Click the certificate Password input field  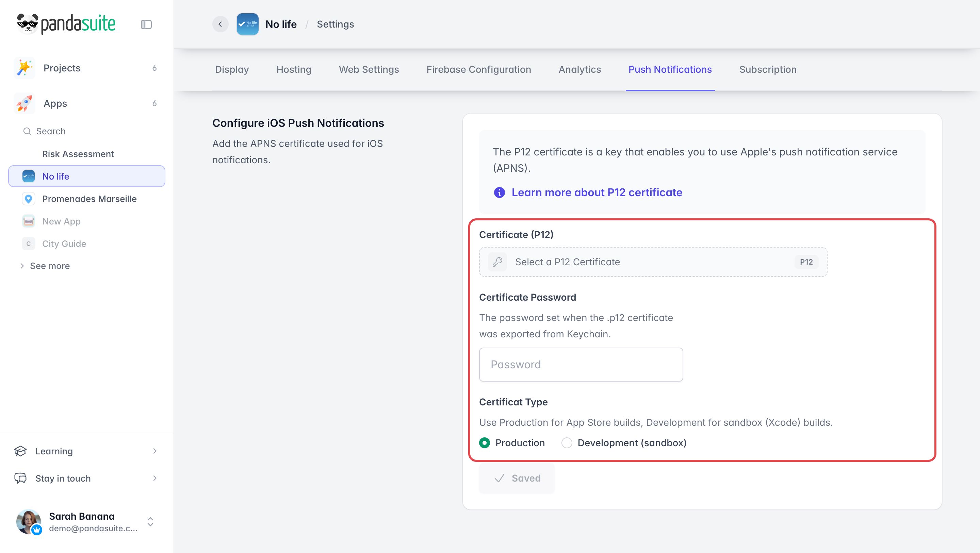(581, 364)
